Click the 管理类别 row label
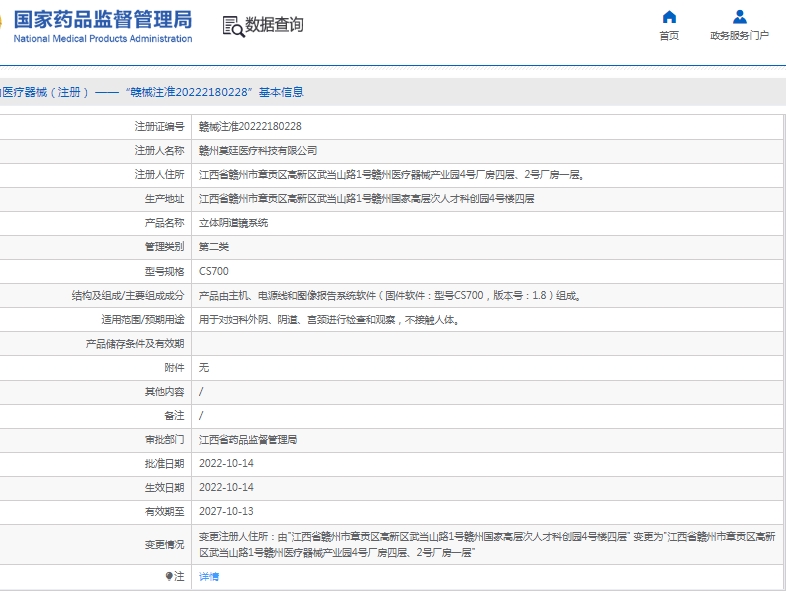Image resolution: width=786 pixels, height=597 pixels. point(164,247)
